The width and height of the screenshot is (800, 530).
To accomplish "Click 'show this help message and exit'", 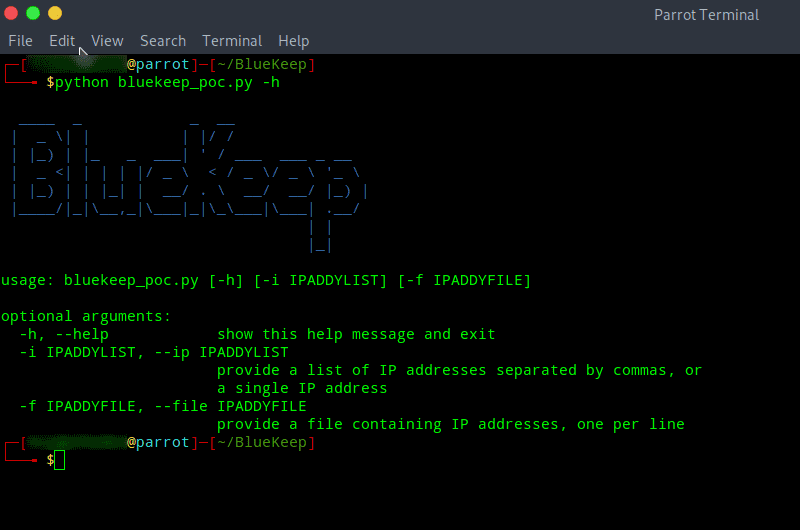I will coord(356,334).
